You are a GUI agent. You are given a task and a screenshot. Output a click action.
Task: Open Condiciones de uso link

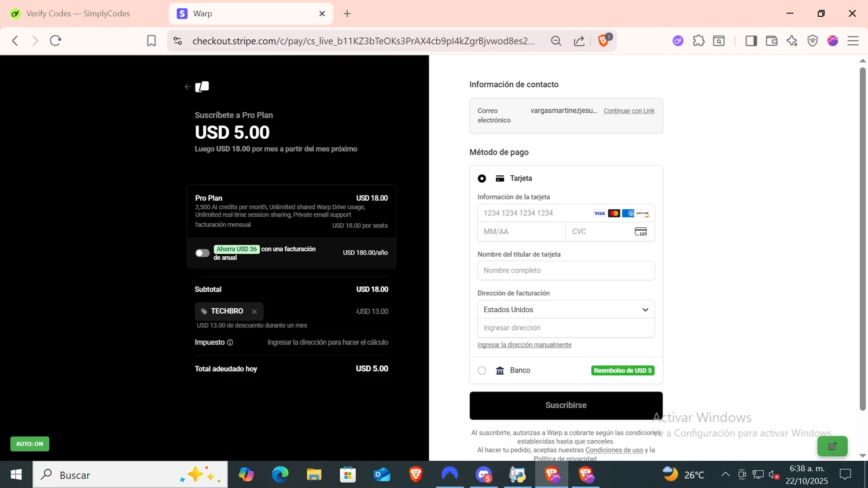pyautogui.click(x=614, y=450)
